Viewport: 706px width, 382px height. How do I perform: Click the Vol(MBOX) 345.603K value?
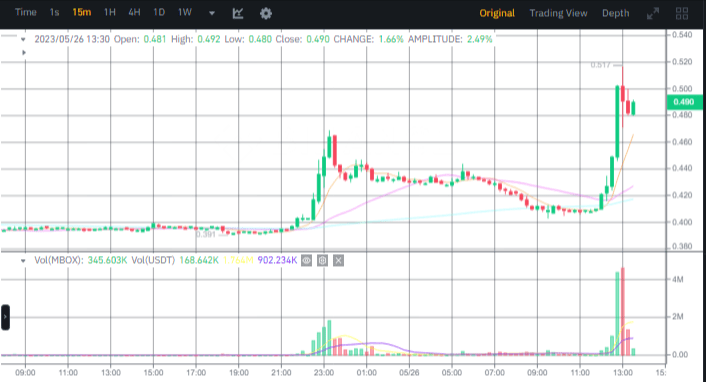[x=107, y=260]
